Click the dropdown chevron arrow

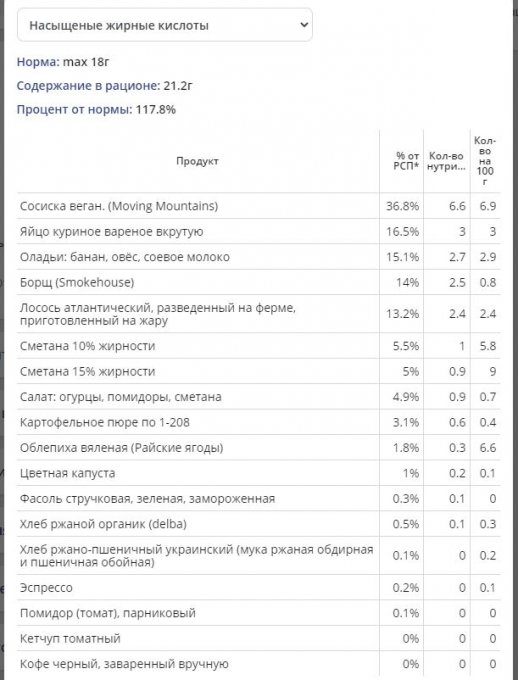(x=304, y=25)
